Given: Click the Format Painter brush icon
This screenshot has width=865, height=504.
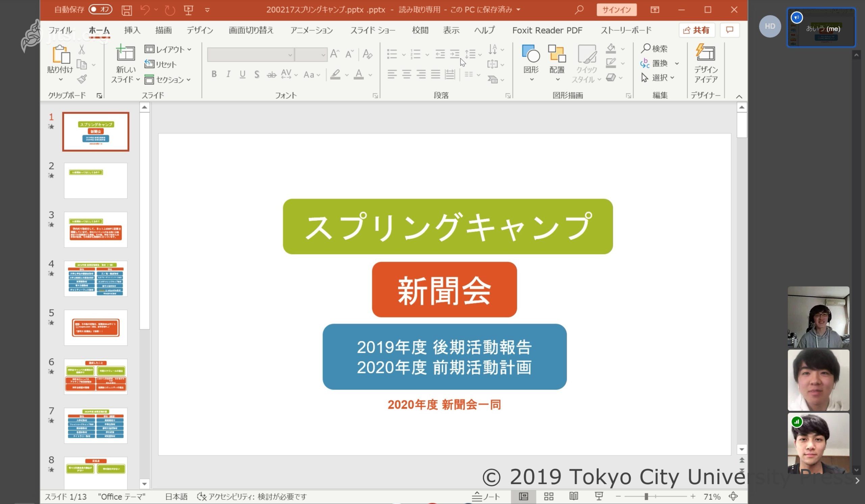Looking at the screenshot, I should point(81,79).
